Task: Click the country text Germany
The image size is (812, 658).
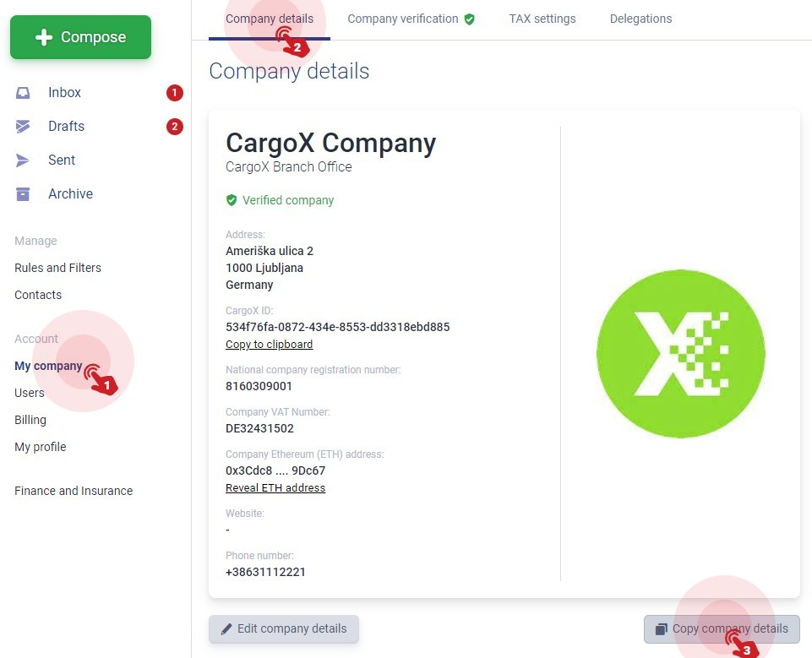Action: [x=249, y=285]
